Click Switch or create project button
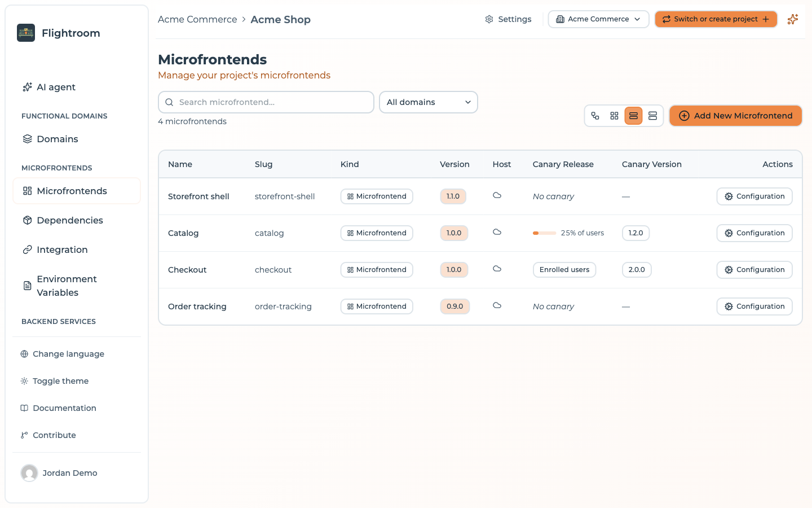This screenshot has height=508, width=812. tap(716, 19)
